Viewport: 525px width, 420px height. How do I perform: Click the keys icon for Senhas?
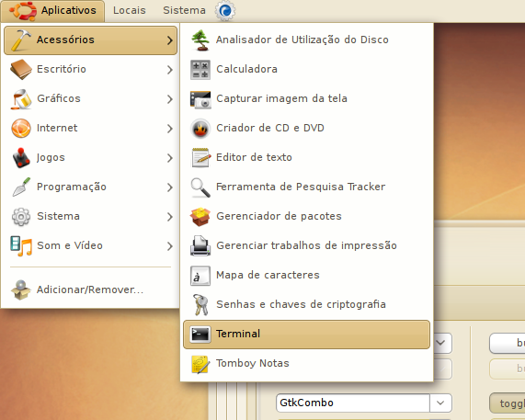[200, 305]
